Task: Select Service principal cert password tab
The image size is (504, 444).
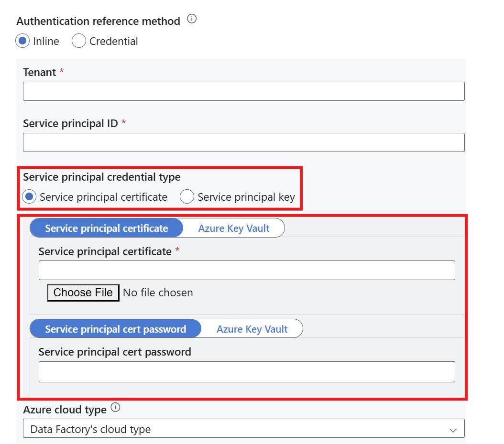Action: coord(115,329)
